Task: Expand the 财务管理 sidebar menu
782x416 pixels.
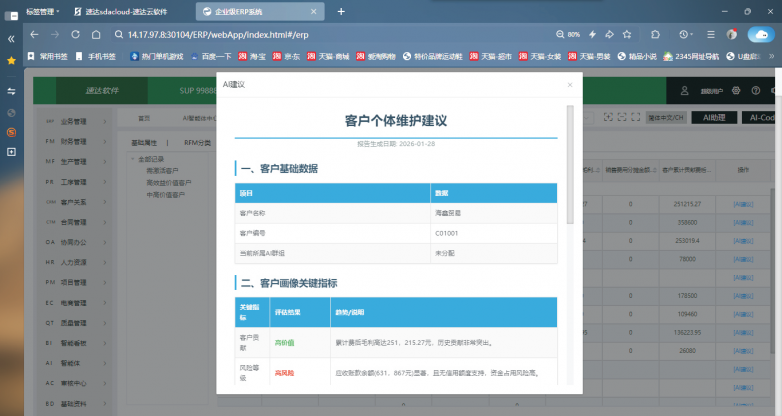Action: pos(75,141)
